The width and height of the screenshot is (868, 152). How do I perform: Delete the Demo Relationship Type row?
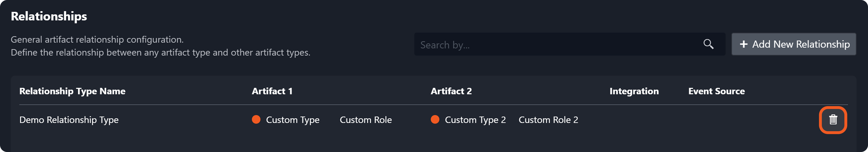[833, 120]
